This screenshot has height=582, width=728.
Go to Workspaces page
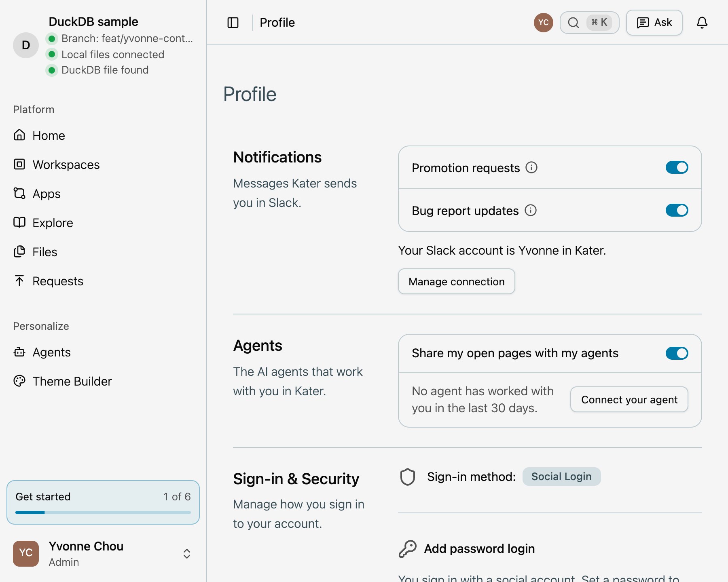click(104, 164)
